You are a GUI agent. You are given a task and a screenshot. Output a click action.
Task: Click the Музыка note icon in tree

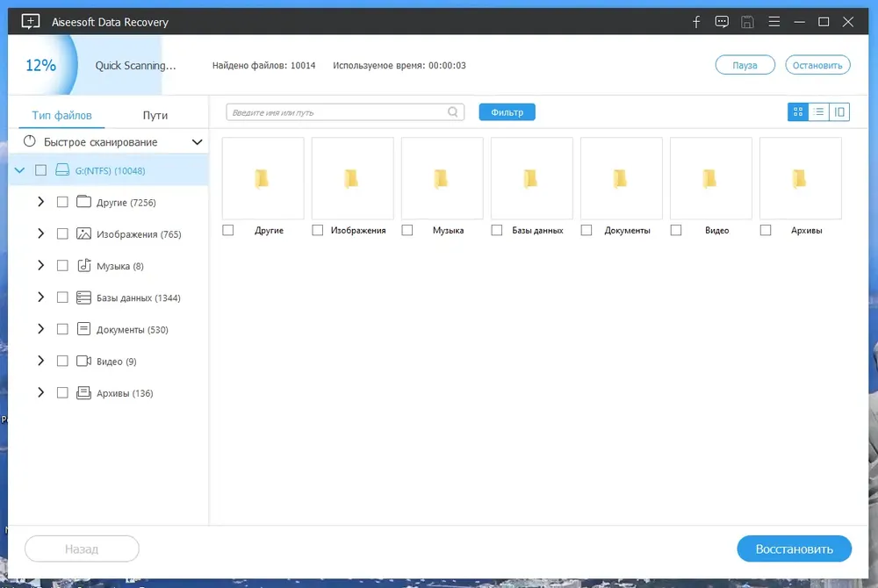tap(83, 265)
